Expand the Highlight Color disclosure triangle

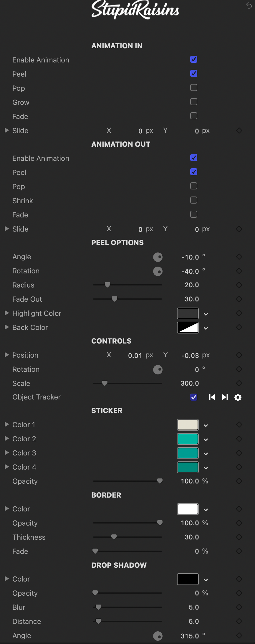coord(7,313)
